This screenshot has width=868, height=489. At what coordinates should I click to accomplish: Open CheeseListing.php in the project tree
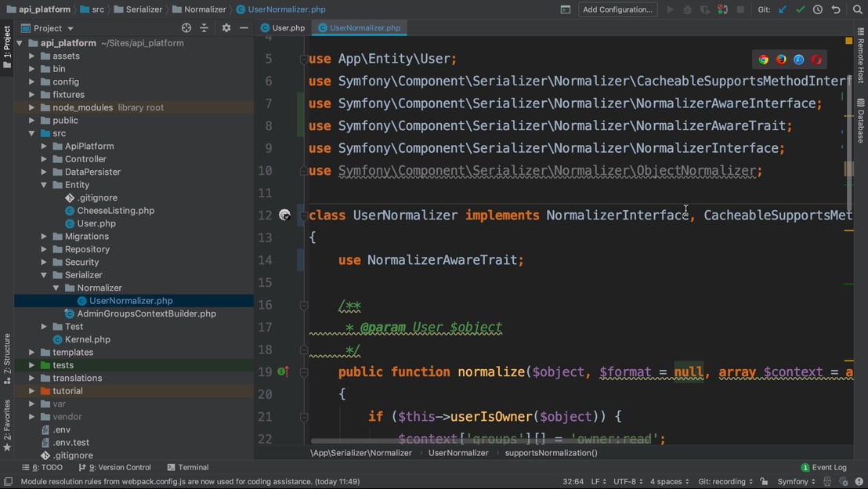(115, 211)
